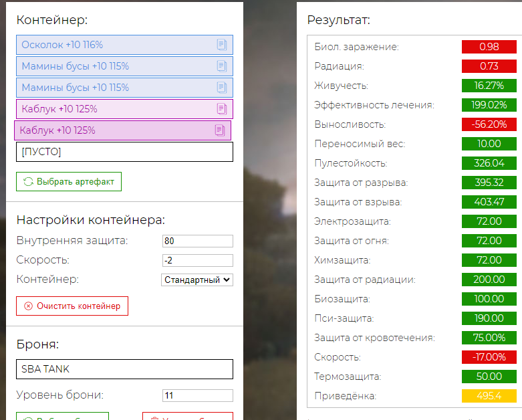Click the green Пулестойкость value 326.04
Screen dimensions: 522x420
click(x=489, y=163)
